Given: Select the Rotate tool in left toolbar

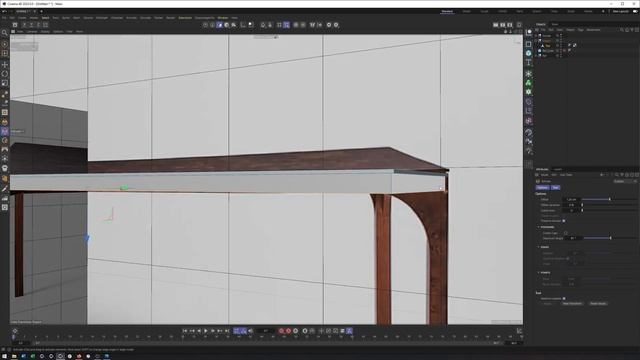Looking at the screenshot, I should click(5, 74).
